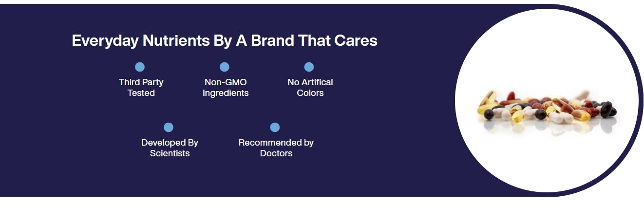Click the upright yellow softgel at pile's left edge

pos(488,98)
